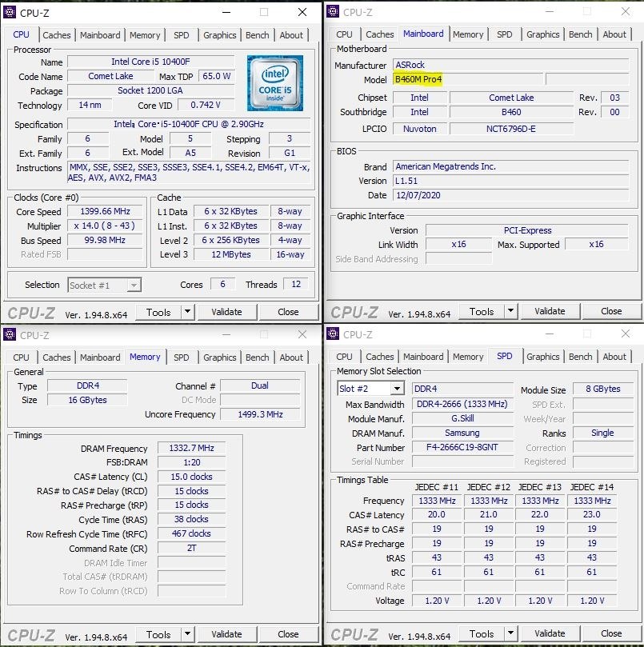Open Memory tab in CPU window
Screen dimensions: 644x647
(145, 35)
